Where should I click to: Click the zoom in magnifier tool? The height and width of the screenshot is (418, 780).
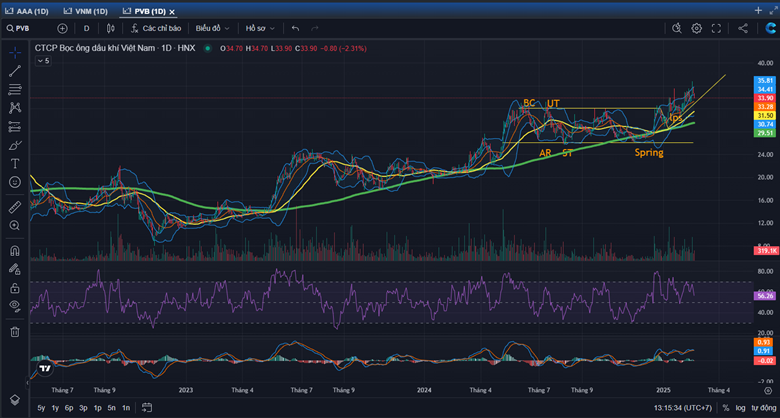pyautogui.click(x=15, y=226)
